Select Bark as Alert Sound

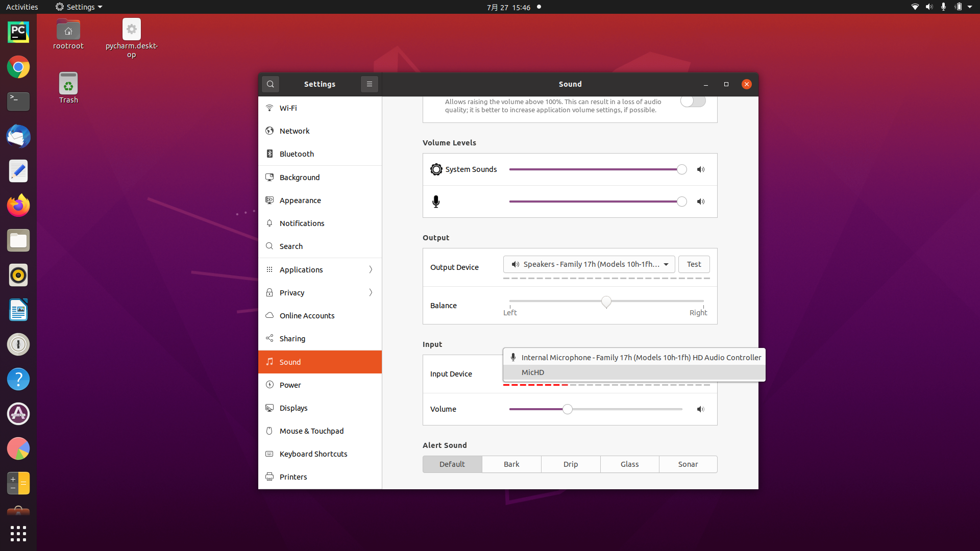pyautogui.click(x=511, y=464)
